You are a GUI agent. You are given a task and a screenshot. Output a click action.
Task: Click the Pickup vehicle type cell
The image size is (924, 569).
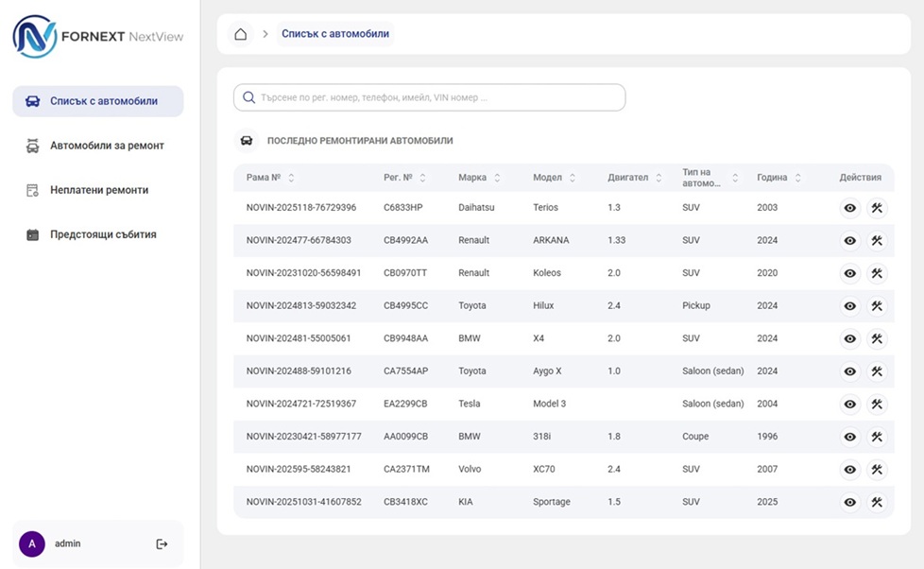(696, 306)
